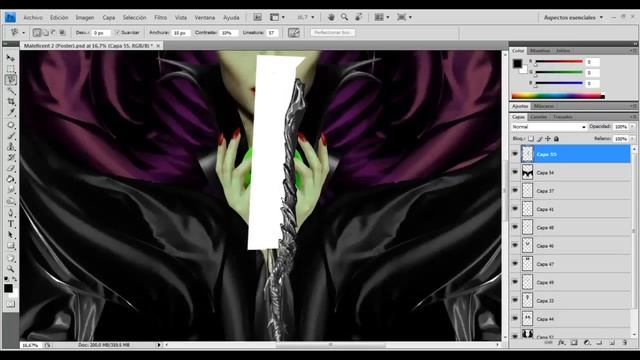Delete the layer with the trash icon
The height and width of the screenshot is (360, 640).
[625, 343]
